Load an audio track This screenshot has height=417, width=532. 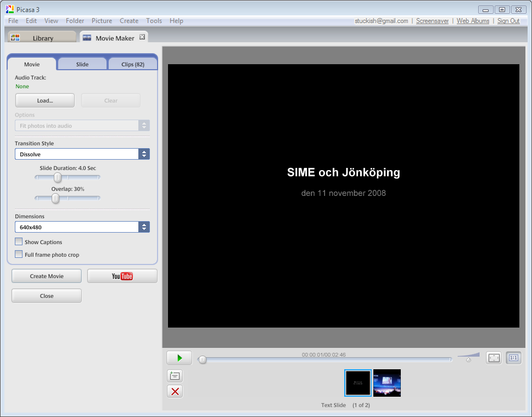click(x=45, y=100)
